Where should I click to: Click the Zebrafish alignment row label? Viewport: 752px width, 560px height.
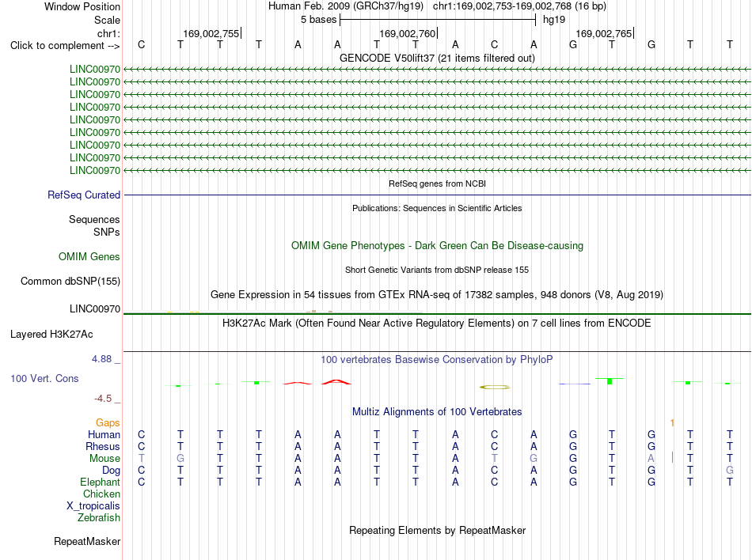(x=98, y=518)
